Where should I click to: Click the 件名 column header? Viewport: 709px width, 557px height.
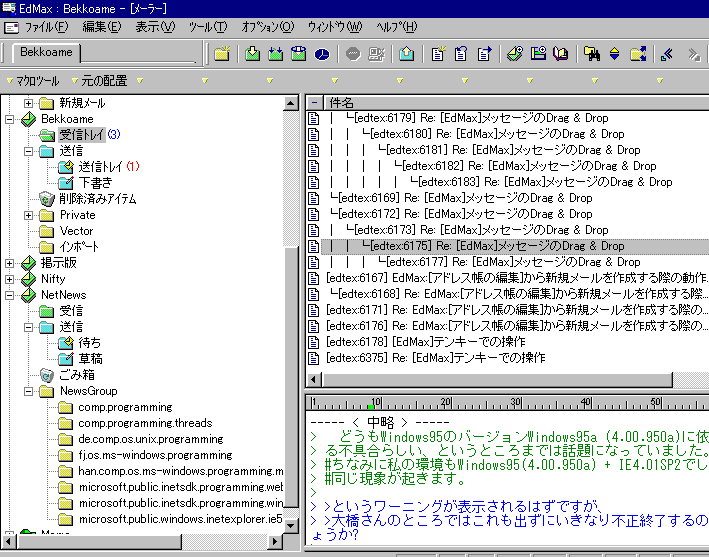516,103
